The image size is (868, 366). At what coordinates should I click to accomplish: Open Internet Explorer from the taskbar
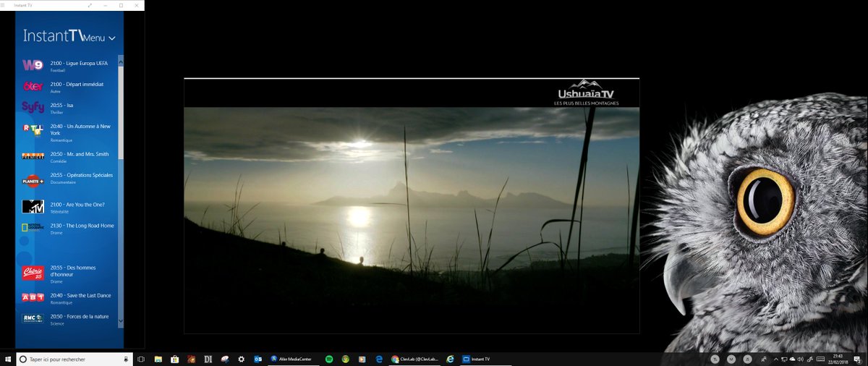pyautogui.click(x=450, y=359)
